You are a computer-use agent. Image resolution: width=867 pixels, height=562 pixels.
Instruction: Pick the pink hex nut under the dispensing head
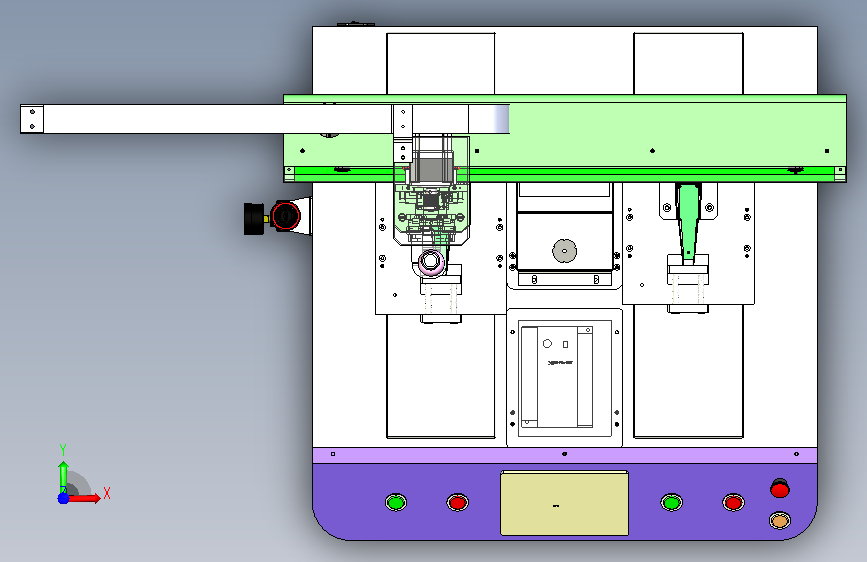tap(431, 261)
